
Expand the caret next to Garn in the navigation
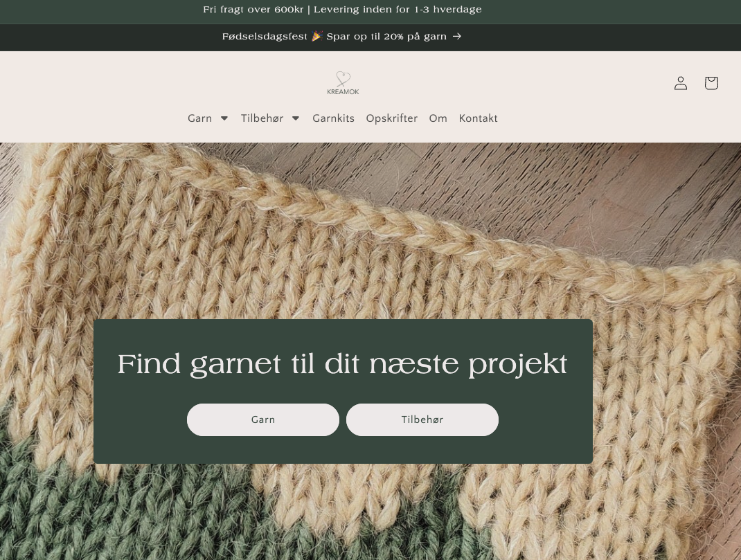point(224,118)
